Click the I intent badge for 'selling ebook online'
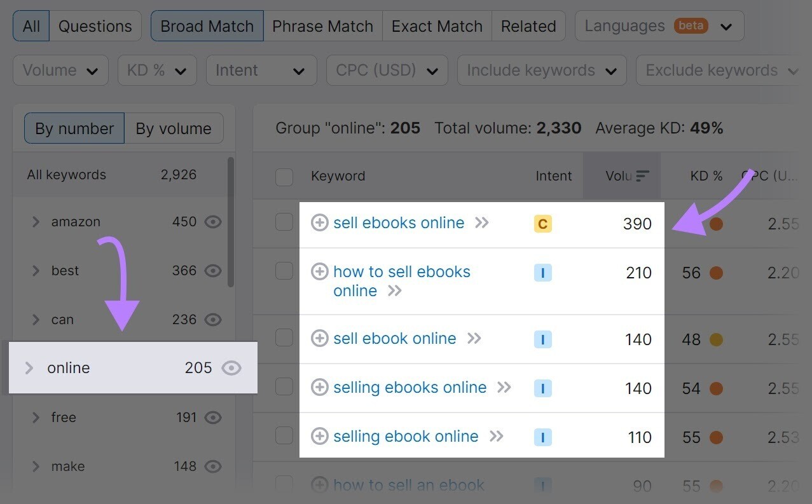The height and width of the screenshot is (504, 812). coord(542,437)
